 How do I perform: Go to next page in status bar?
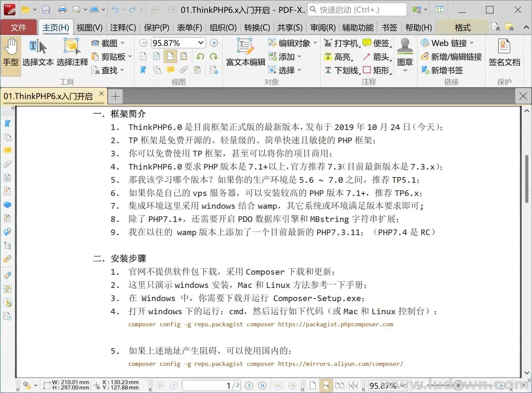point(249,386)
